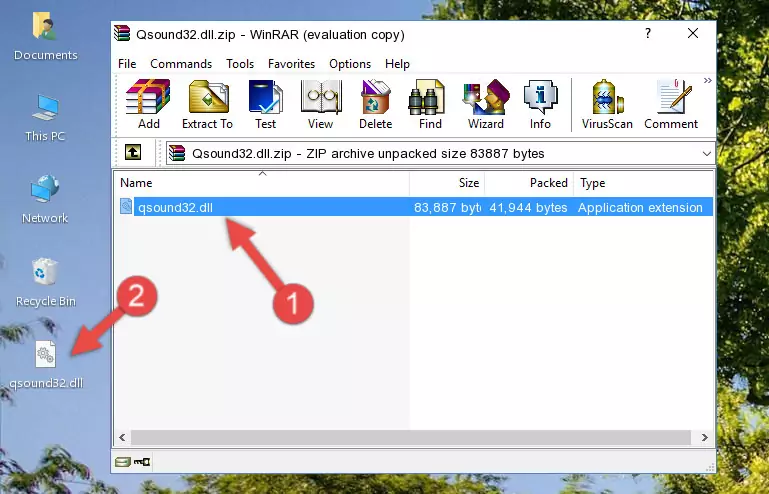This screenshot has width=769, height=494.
Task: Click the Application extension type cell
Action: pos(640,208)
